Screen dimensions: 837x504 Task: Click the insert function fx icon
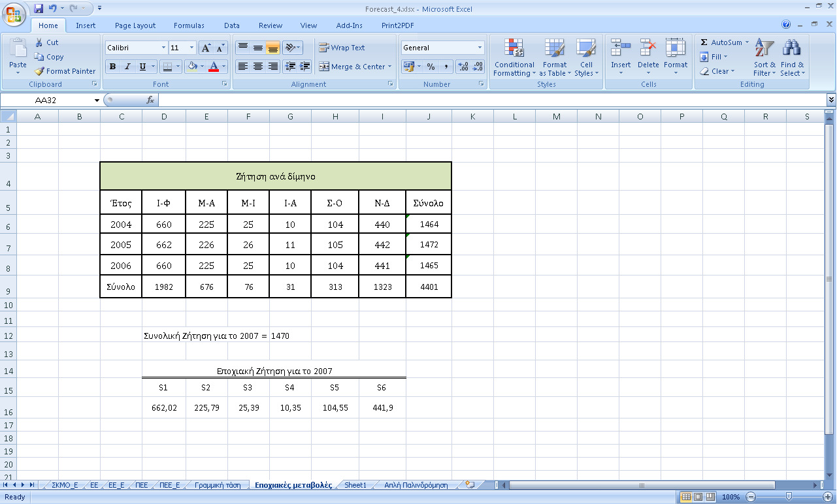click(x=150, y=100)
